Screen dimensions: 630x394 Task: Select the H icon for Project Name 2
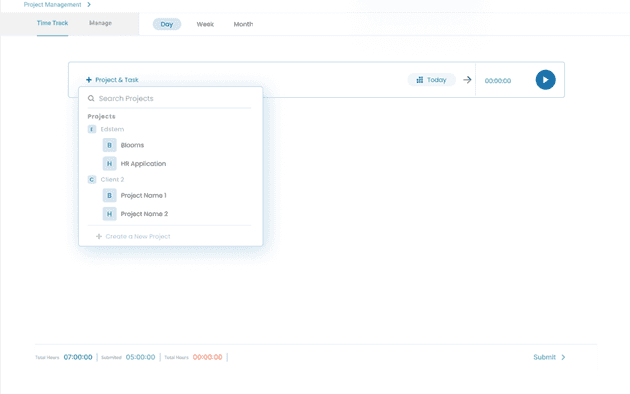point(109,214)
